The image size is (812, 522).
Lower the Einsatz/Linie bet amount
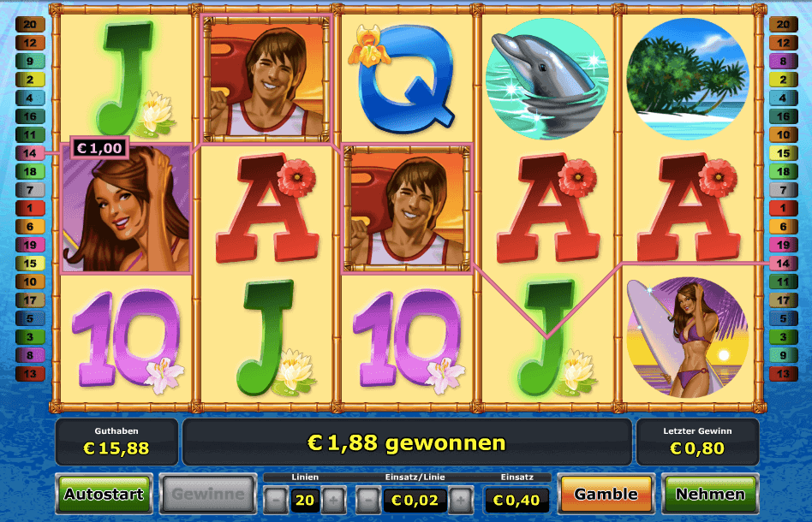[368, 500]
